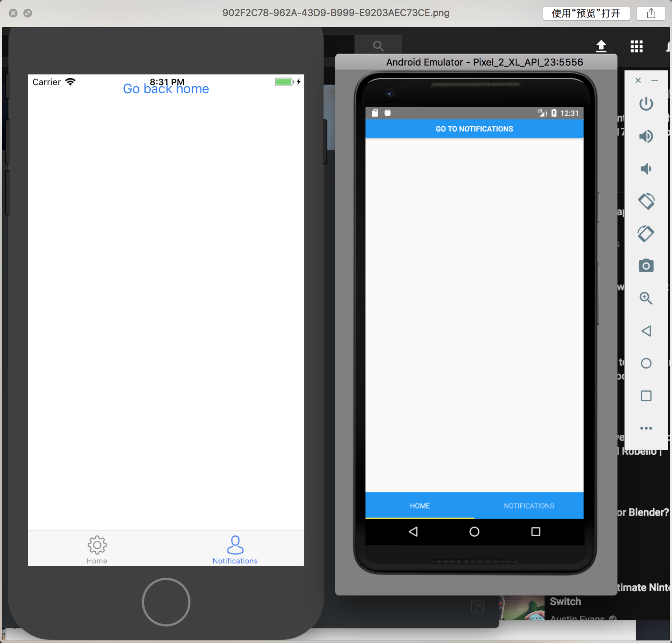Viewport: 672px width, 643px height.
Task: Click the Android status bar clock 12:31
Action: 569,113
